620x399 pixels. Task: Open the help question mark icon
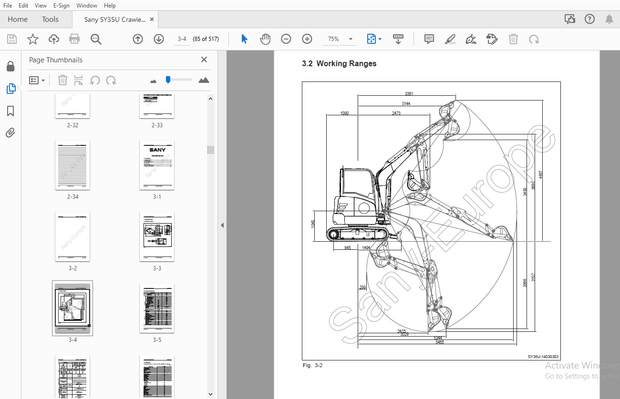590,19
